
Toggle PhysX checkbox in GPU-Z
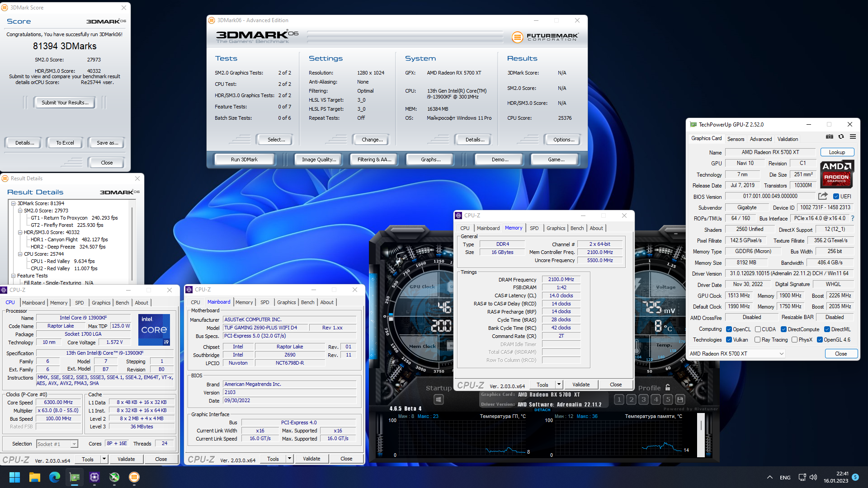pyautogui.click(x=794, y=340)
